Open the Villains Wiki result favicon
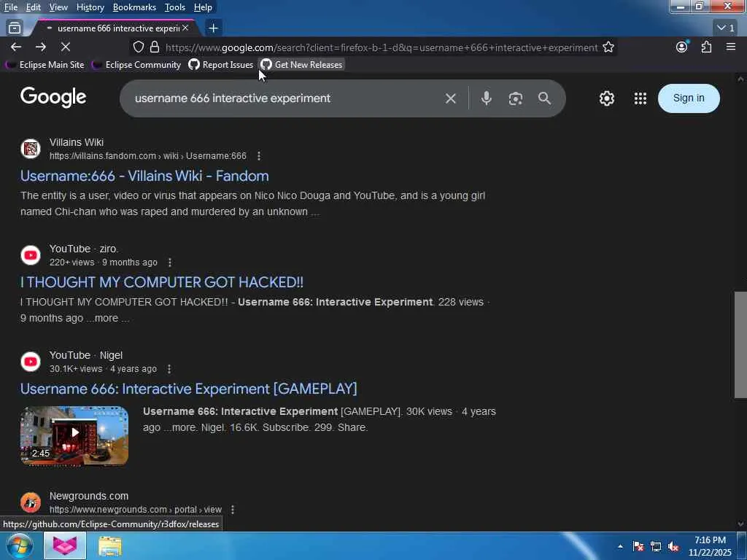 pyautogui.click(x=31, y=149)
